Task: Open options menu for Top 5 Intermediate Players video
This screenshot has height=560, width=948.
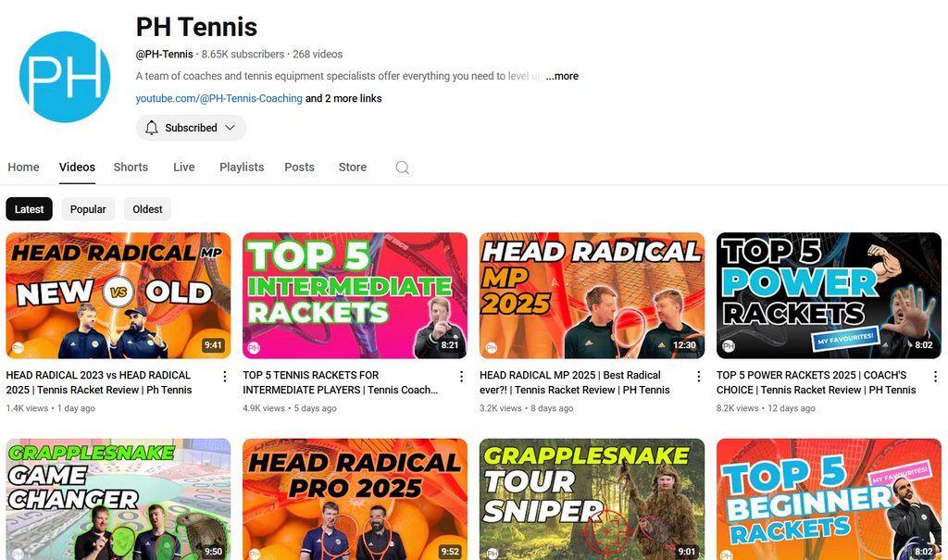Action: pos(461,377)
